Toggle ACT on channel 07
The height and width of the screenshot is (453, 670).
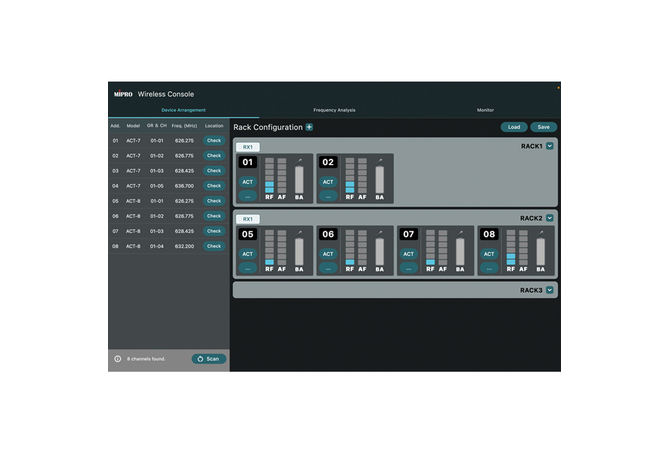(x=408, y=254)
